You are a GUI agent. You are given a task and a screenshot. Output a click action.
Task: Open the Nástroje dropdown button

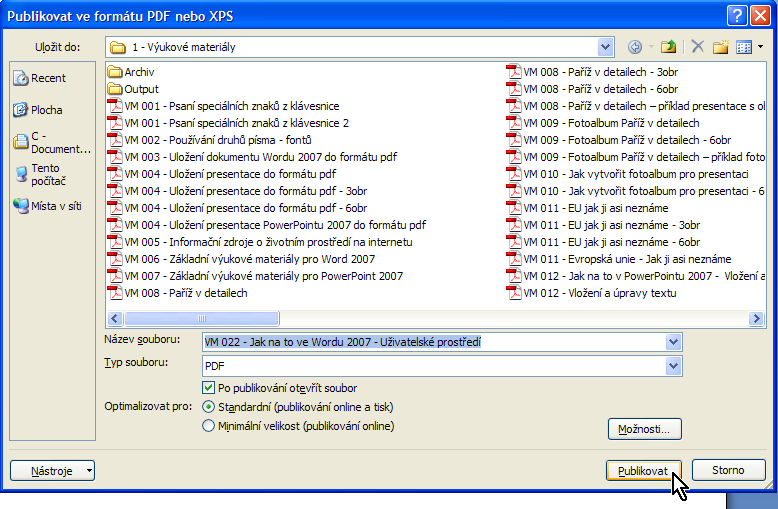pyautogui.click(x=53, y=470)
